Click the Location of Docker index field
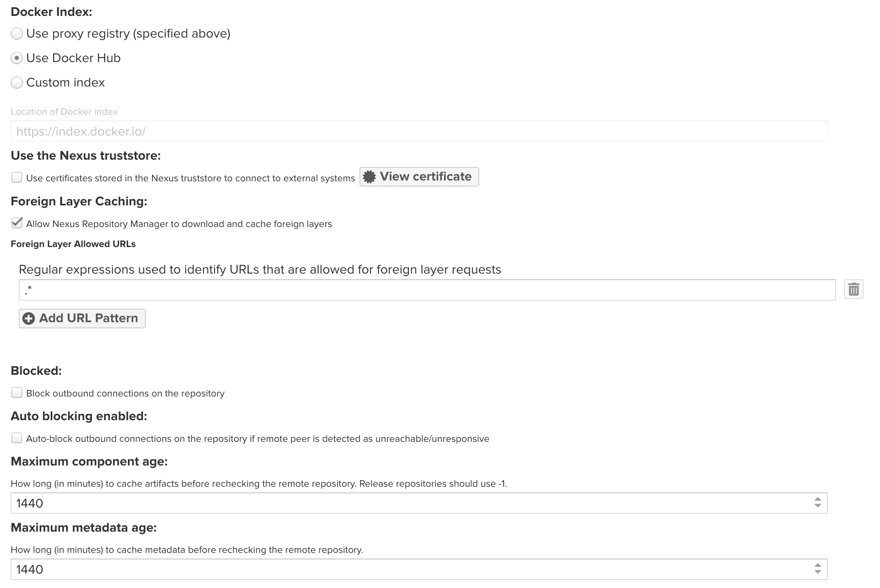880x588 pixels. click(x=419, y=131)
